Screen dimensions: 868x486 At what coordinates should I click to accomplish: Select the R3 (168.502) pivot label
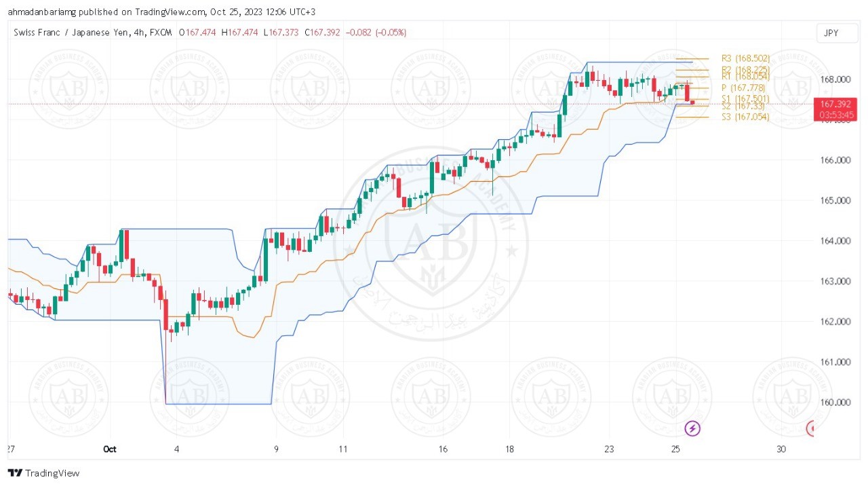coord(745,58)
